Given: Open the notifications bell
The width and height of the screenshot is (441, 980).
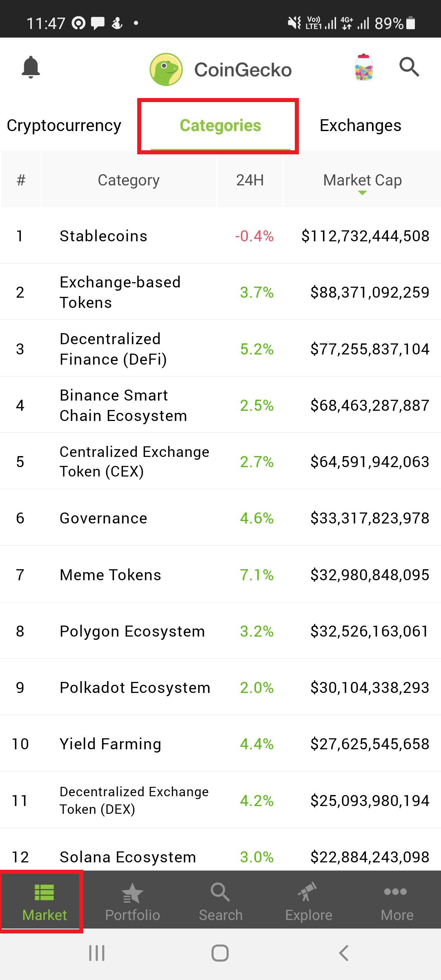Looking at the screenshot, I should click(31, 67).
